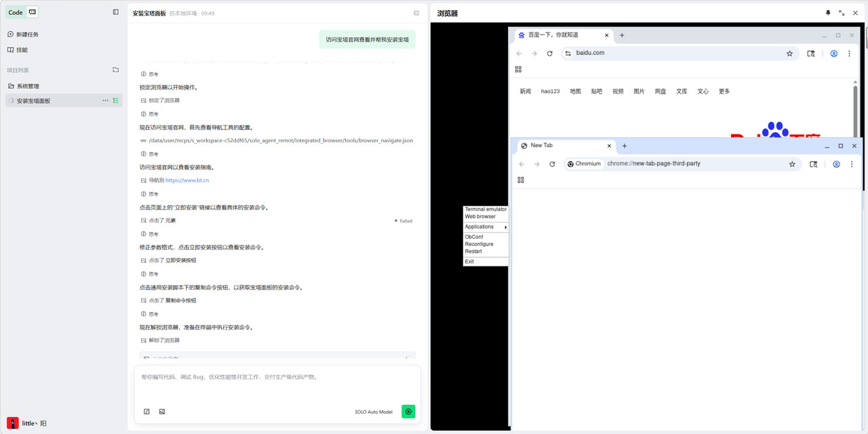Open the SOLO Auto Model selector
Image resolution: width=868 pixels, height=434 pixels.
point(374,412)
